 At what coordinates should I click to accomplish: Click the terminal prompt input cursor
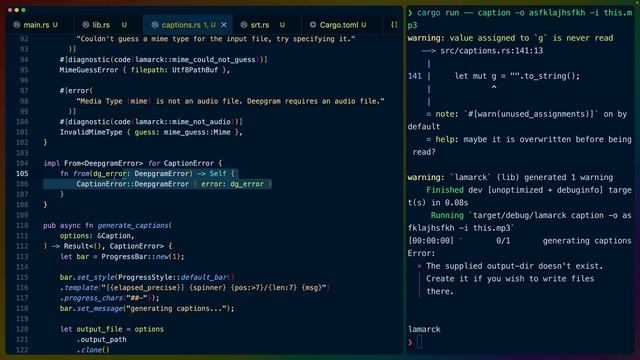(x=419, y=342)
